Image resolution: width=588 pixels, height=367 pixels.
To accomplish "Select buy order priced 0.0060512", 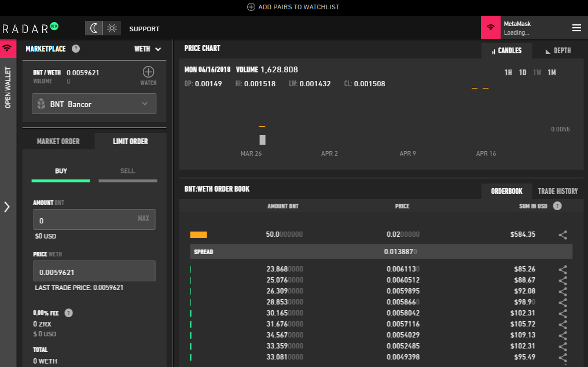I will (x=381, y=280).
